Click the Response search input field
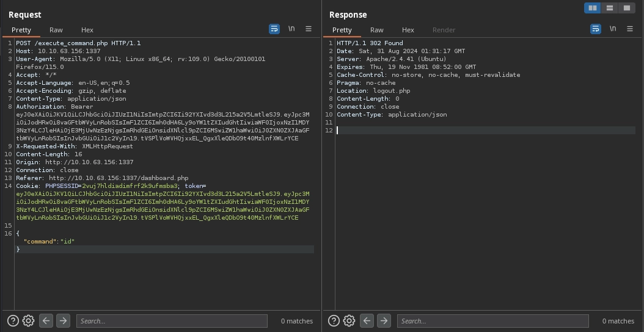The height and width of the screenshot is (332, 644). click(492, 320)
